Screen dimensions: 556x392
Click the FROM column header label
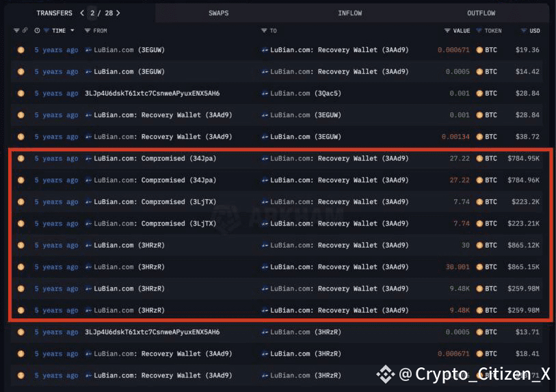pyautogui.click(x=100, y=31)
